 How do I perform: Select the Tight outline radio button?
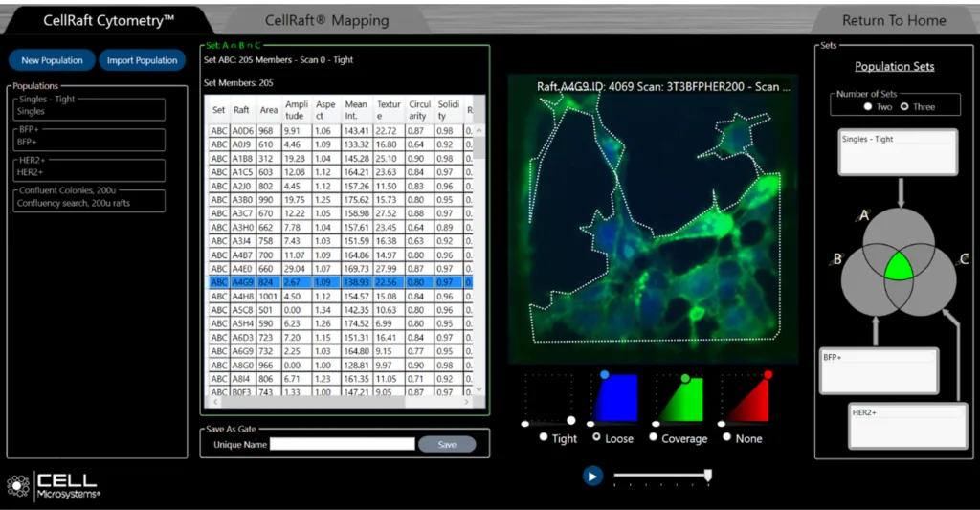click(544, 437)
